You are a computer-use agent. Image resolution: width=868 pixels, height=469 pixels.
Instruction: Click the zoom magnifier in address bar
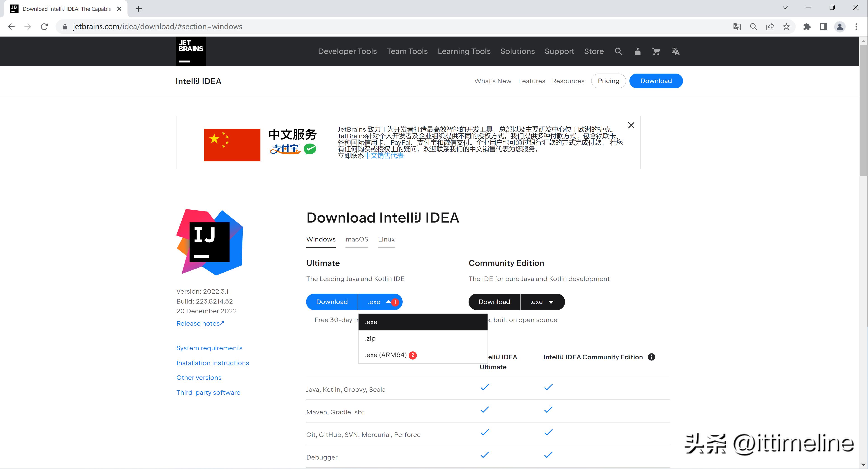click(x=753, y=27)
